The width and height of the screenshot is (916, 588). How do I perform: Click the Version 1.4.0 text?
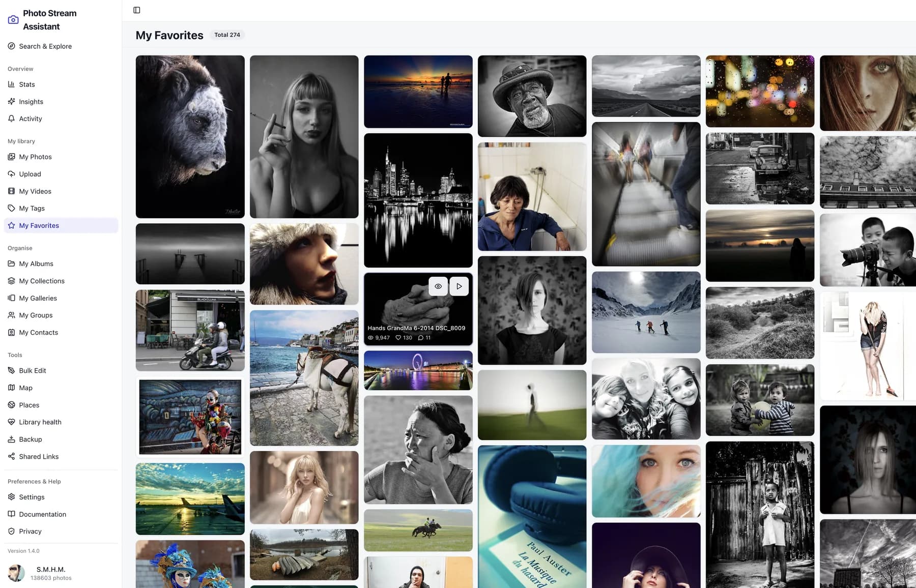(23, 551)
